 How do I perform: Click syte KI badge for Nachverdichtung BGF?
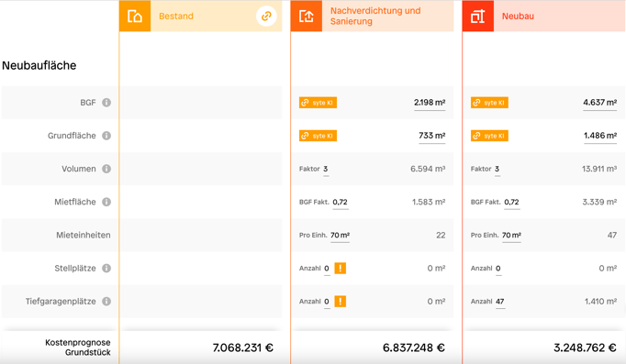pos(318,103)
